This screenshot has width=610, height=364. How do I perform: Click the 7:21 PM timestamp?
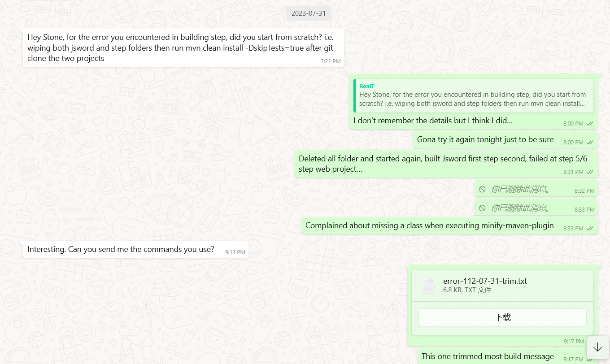coord(331,61)
